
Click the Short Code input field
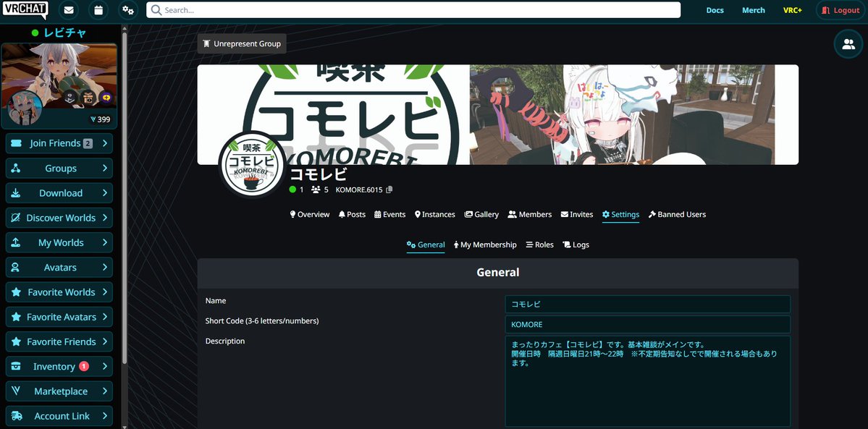point(648,324)
